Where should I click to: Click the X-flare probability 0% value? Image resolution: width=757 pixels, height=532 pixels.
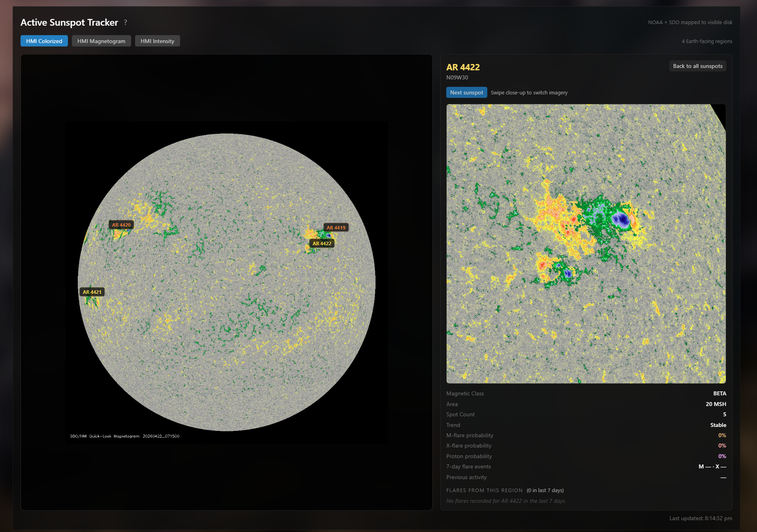[x=722, y=446]
